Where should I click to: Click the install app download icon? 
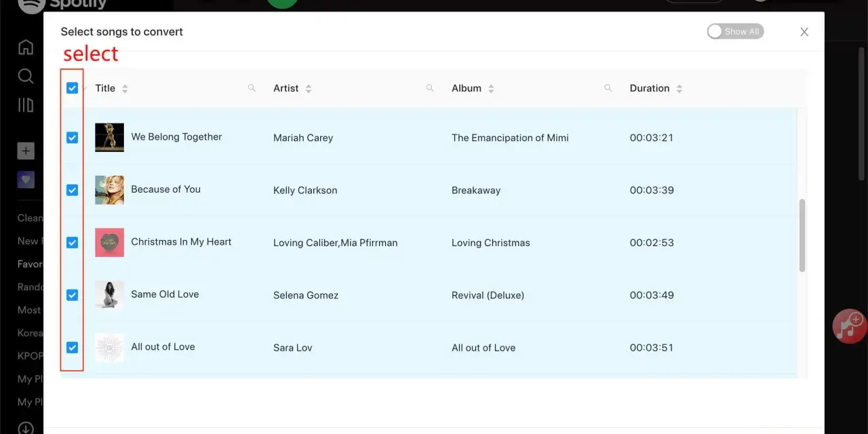(26, 428)
